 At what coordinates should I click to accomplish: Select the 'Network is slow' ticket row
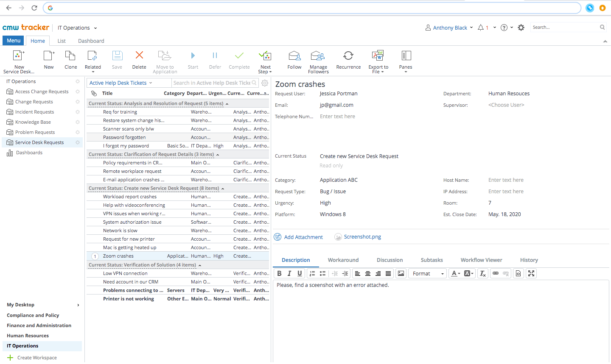(x=178, y=231)
